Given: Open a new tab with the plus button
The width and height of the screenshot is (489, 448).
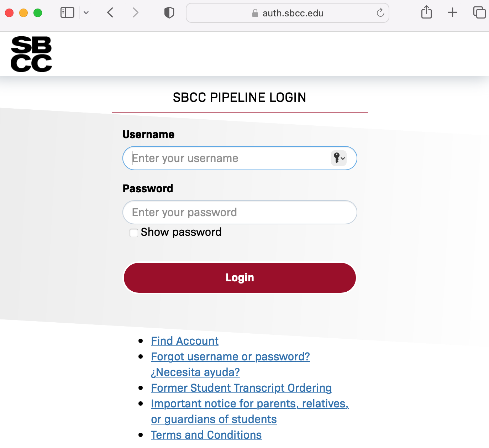Looking at the screenshot, I should [452, 12].
